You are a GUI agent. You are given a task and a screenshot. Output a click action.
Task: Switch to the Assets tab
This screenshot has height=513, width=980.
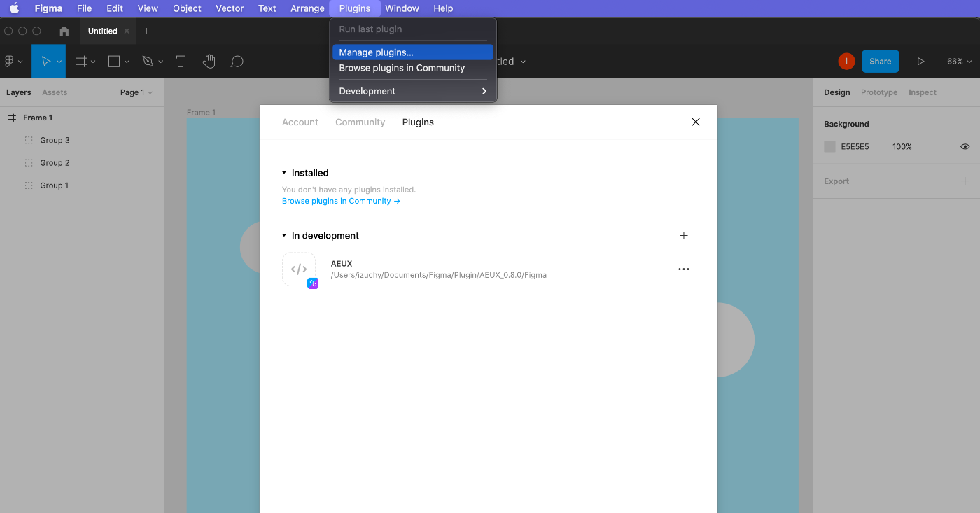55,92
